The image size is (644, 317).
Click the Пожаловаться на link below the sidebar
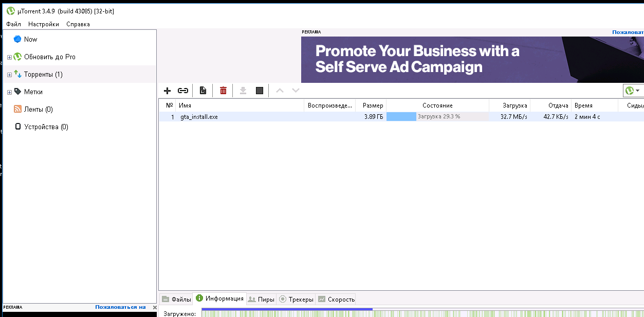120,307
